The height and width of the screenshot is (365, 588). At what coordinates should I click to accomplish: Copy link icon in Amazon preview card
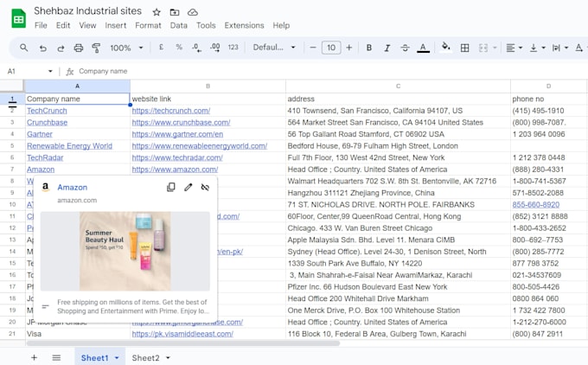tap(171, 187)
